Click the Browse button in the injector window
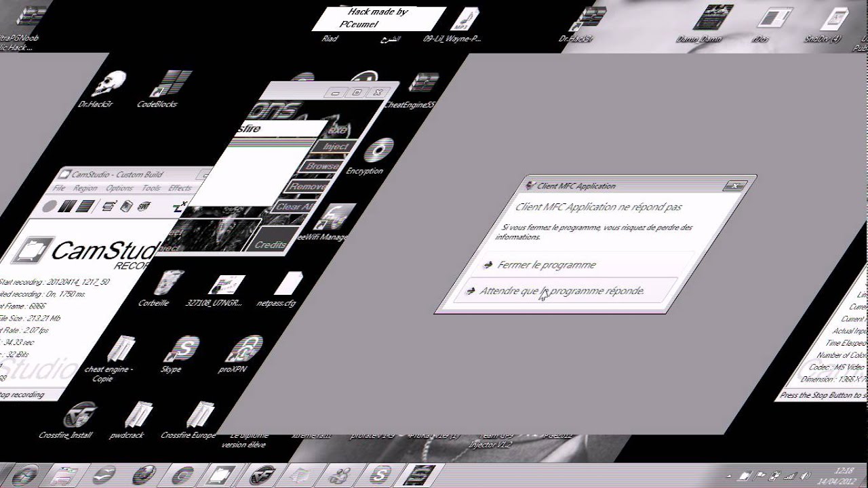This screenshot has width=868, height=488. (322, 166)
